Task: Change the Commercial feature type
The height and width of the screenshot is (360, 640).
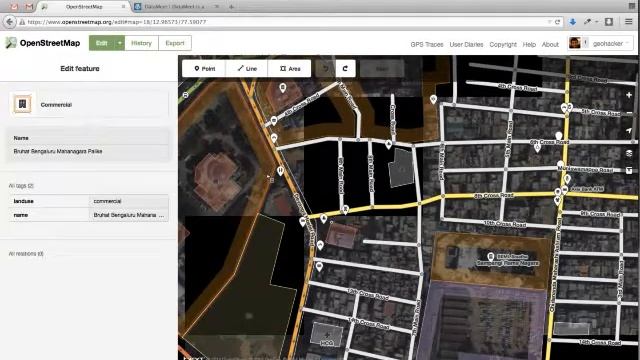Action: [89, 104]
